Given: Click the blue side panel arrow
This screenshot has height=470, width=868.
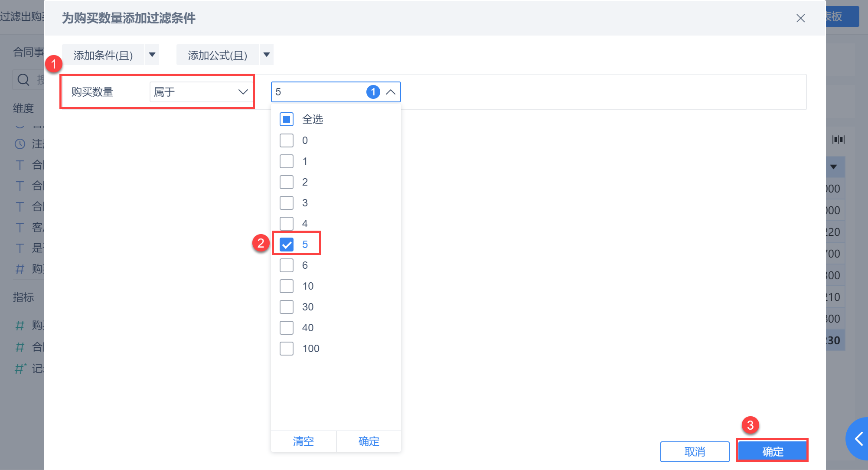Looking at the screenshot, I should [858, 439].
